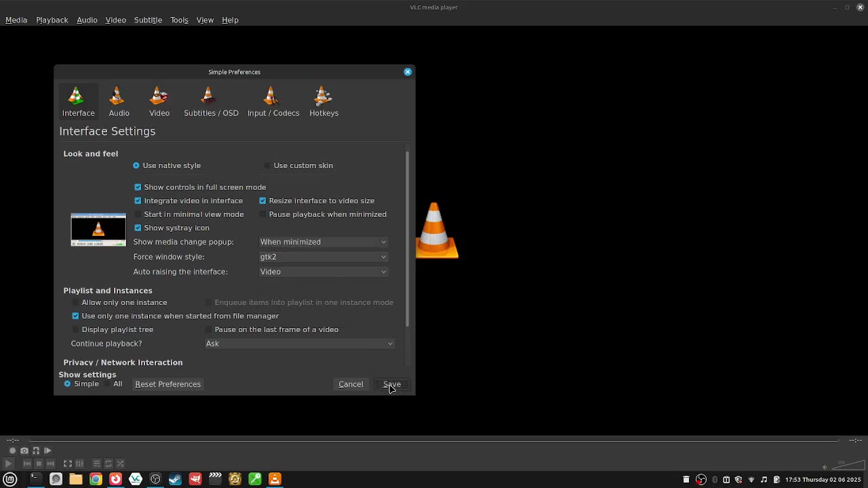Viewport: 868px width, 488px height.
Task: Open Auto raising the interface dropdown
Action: click(323, 272)
